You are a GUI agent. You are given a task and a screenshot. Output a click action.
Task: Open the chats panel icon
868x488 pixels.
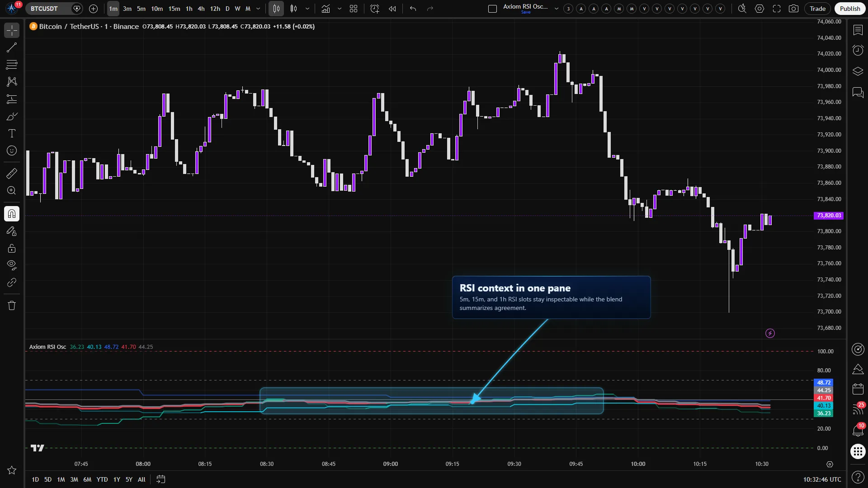(858, 92)
